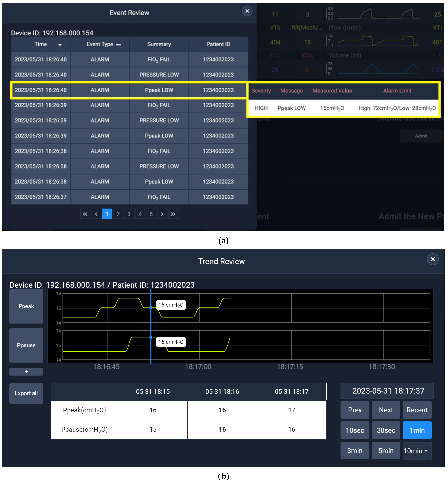Jump to last page of events

pyautogui.click(x=173, y=214)
